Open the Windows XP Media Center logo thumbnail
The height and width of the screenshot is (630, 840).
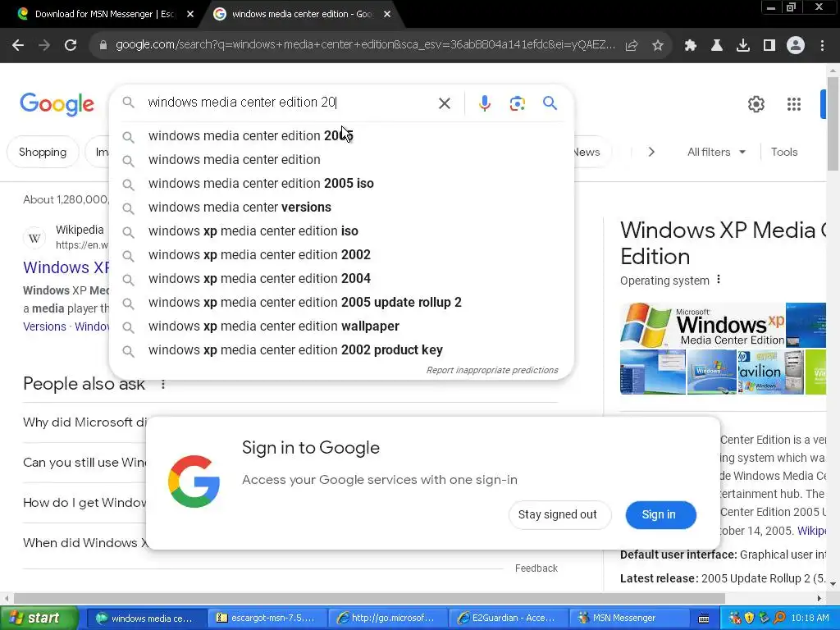(703, 325)
